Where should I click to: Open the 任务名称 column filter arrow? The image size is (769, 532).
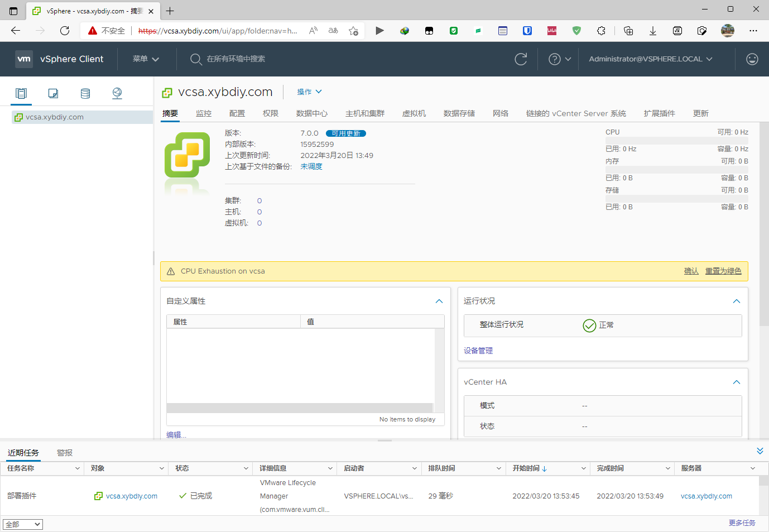click(78, 468)
